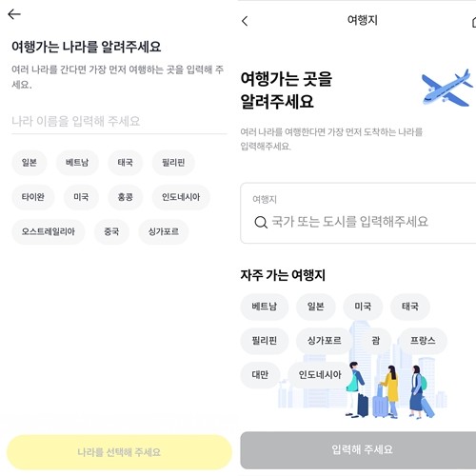
Task: Select the 일본 chip on left screen
Action: click(x=30, y=163)
